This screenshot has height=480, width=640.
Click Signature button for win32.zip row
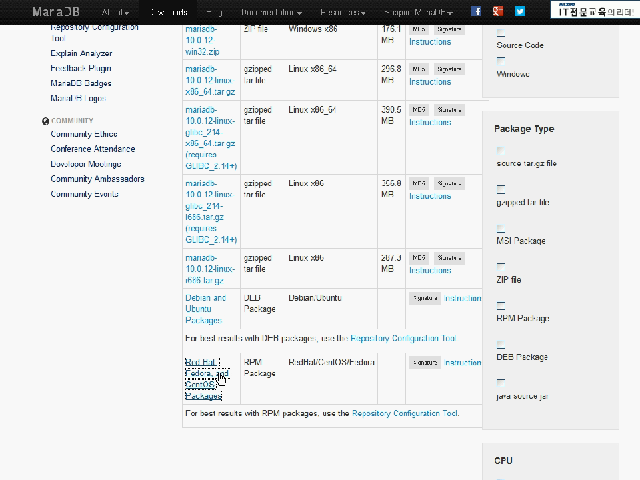449,29
